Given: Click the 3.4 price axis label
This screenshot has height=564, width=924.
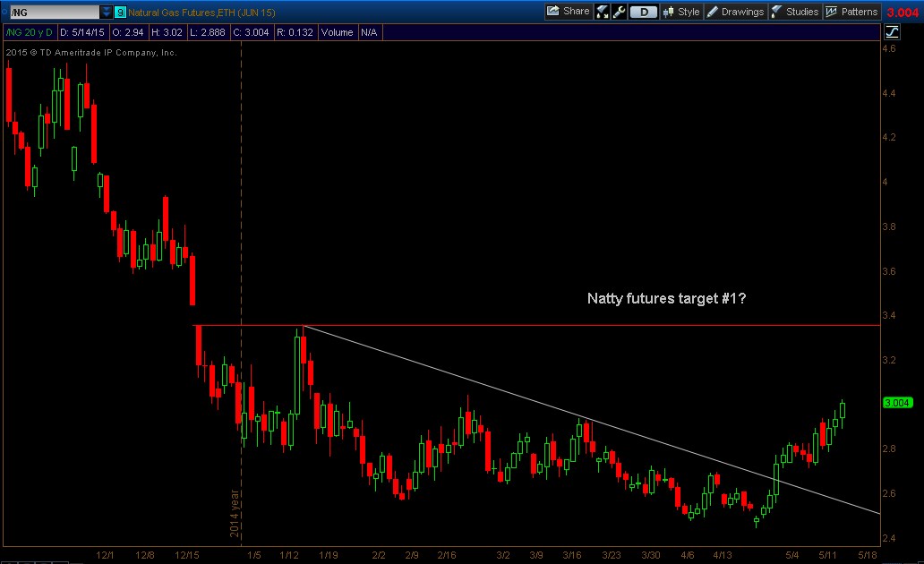Looking at the screenshot, I should click(889, 315).
